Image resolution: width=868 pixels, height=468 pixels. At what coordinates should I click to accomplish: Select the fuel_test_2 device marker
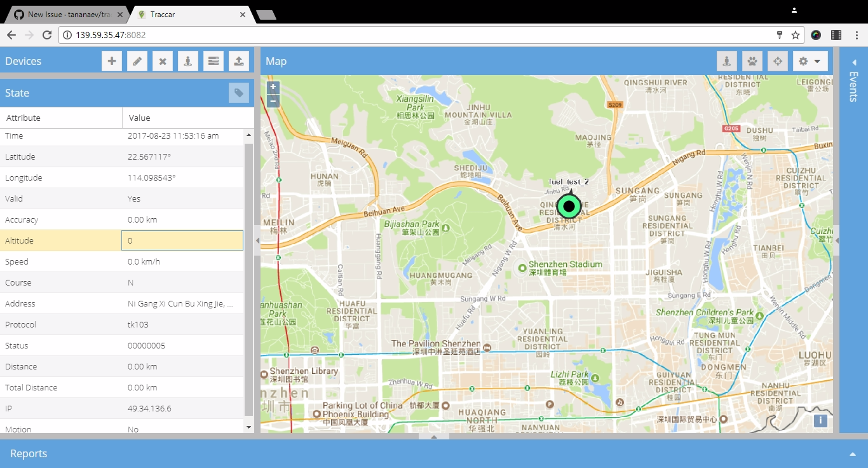pyautogui.click(x=569, y=205)
